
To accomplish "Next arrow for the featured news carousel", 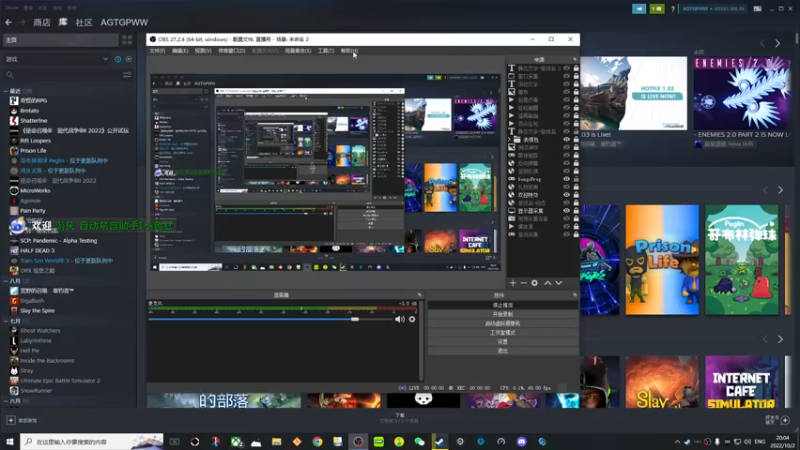I will point(778,44).
